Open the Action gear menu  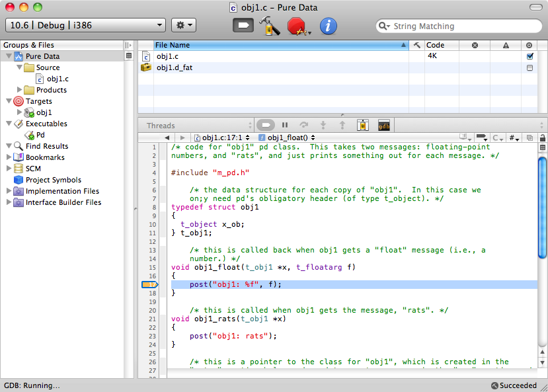pyautogui.click(x=184, y=25)
